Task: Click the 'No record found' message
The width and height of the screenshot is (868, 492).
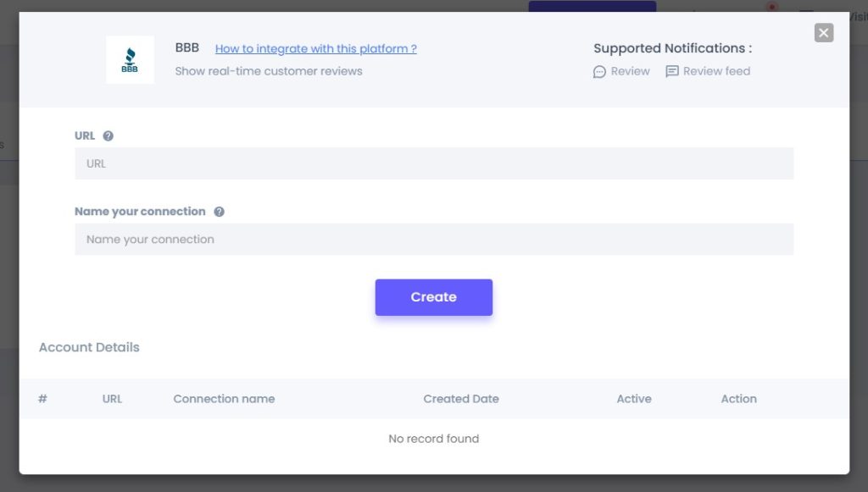Action: coord(434,439)
